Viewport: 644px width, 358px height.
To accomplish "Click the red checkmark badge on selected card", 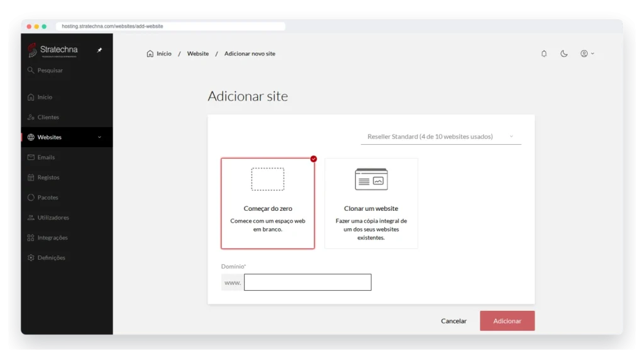I will pos(313,159).
